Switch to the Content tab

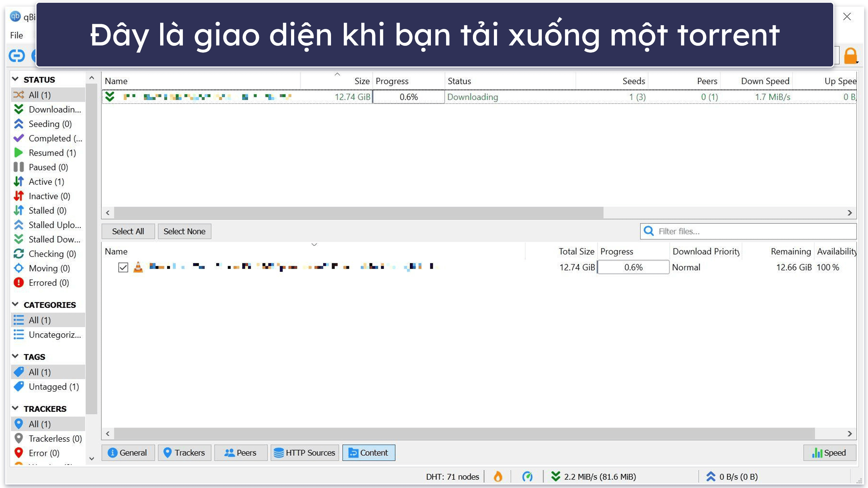click(x=369, y=453)
